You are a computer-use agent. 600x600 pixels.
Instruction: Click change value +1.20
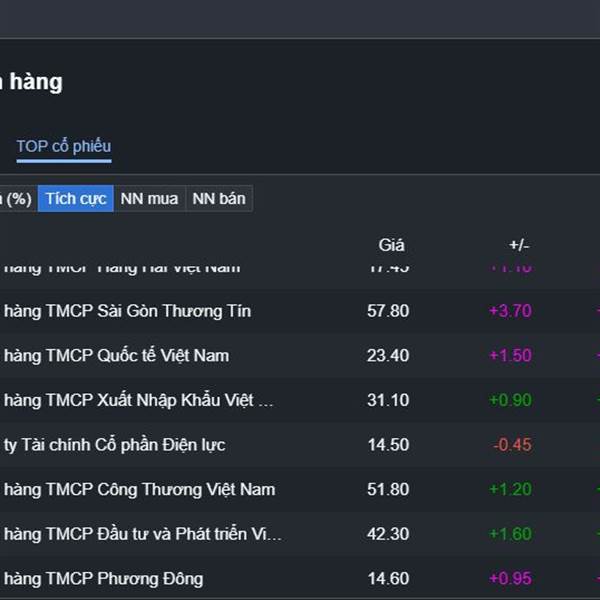click(510, 489)
